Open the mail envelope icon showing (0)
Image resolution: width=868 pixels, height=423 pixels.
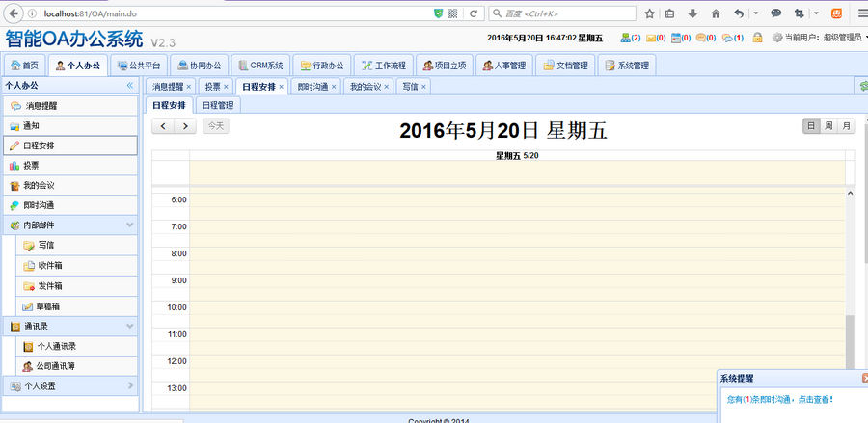pos(651,38)
